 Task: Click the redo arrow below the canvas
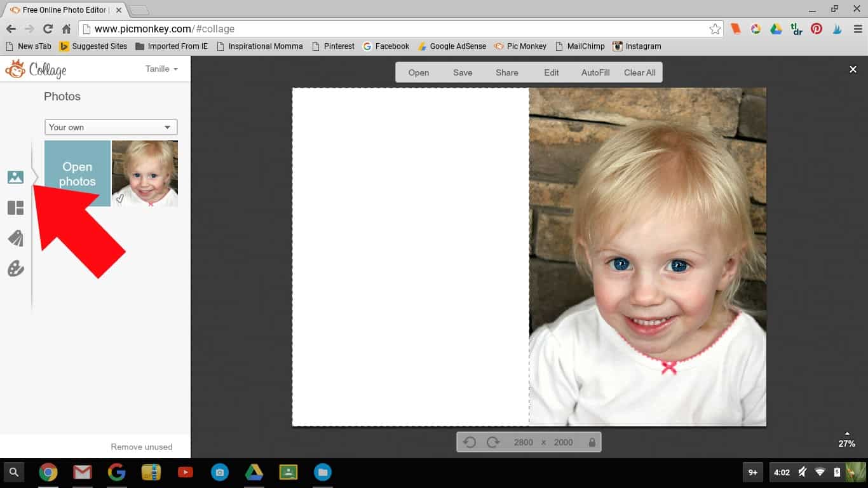click(x=492, y=442)
